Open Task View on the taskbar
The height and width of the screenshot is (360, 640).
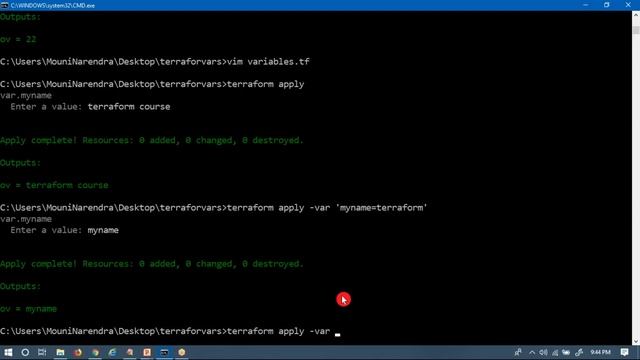click(42, 352)
